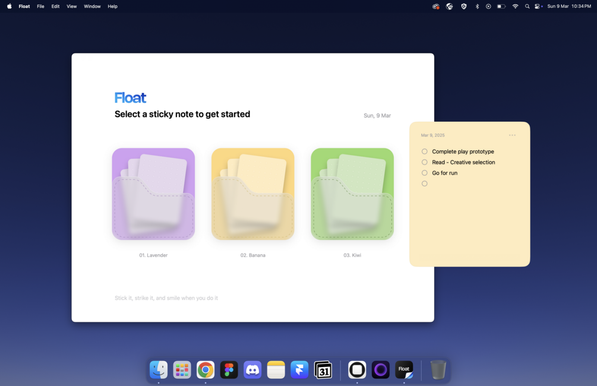597x386 pixels.
Task: Open the Float app menu
Action: pos(24,6)
